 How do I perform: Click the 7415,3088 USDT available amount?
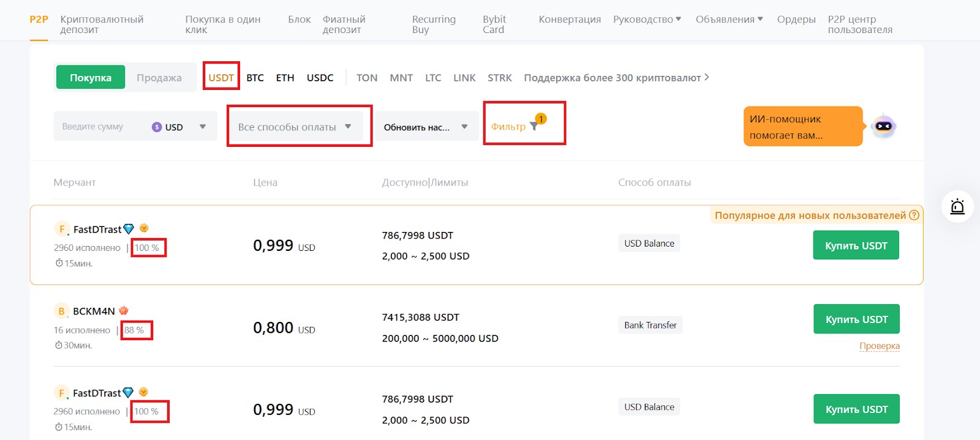[x=420, y=317]
